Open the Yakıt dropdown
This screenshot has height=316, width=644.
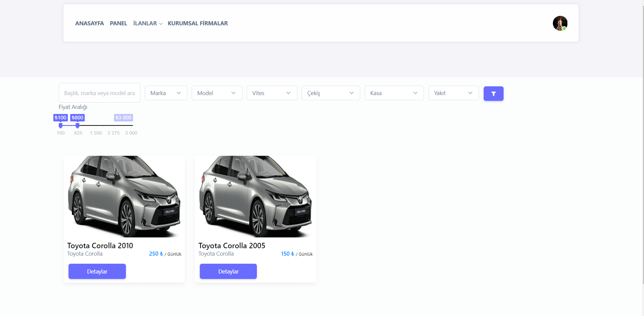pyautogui.click(x=453, y=93)
